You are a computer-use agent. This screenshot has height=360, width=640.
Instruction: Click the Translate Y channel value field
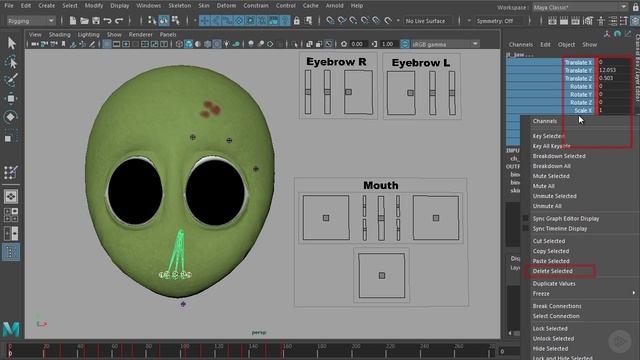(614, 70)
